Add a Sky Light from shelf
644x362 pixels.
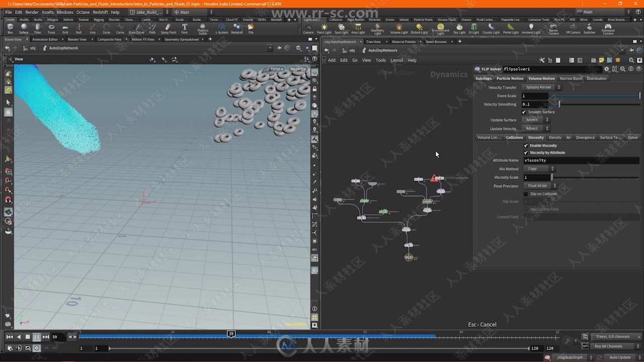(459, 29)
